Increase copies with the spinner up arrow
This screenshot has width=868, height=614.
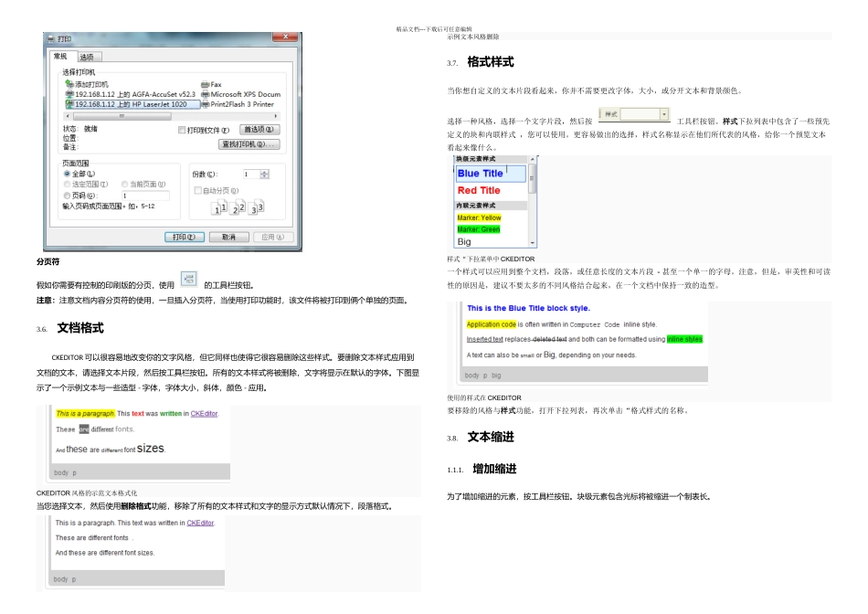pyautogui.click(x=265, y=172)
